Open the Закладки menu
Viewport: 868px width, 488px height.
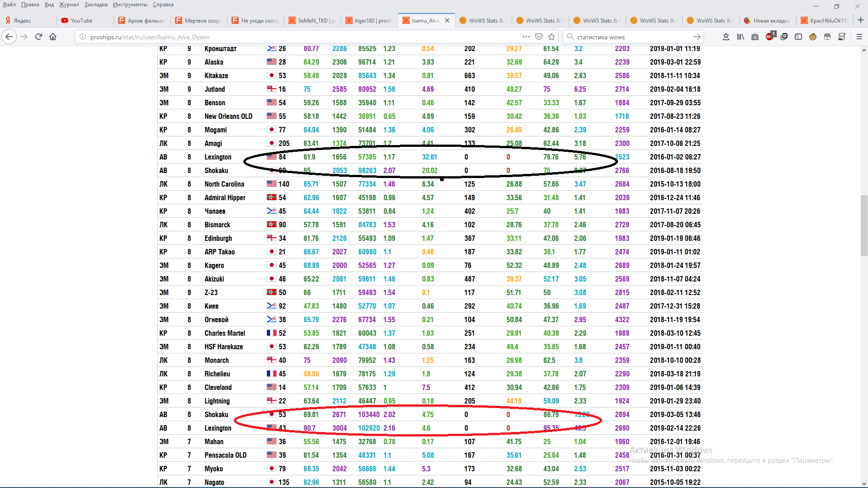point(96,5)
